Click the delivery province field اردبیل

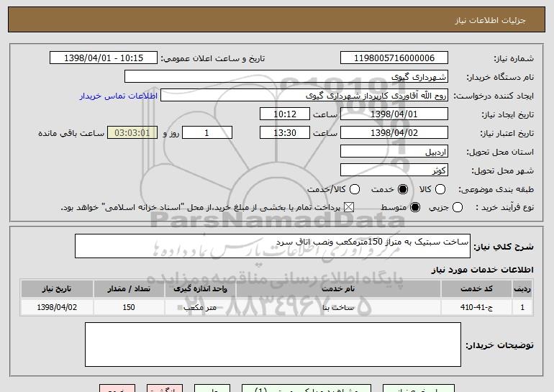(x=394, y=152)
